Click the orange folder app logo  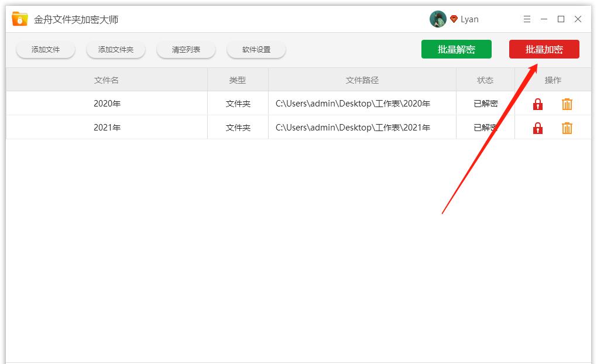[x=19, y=18]
